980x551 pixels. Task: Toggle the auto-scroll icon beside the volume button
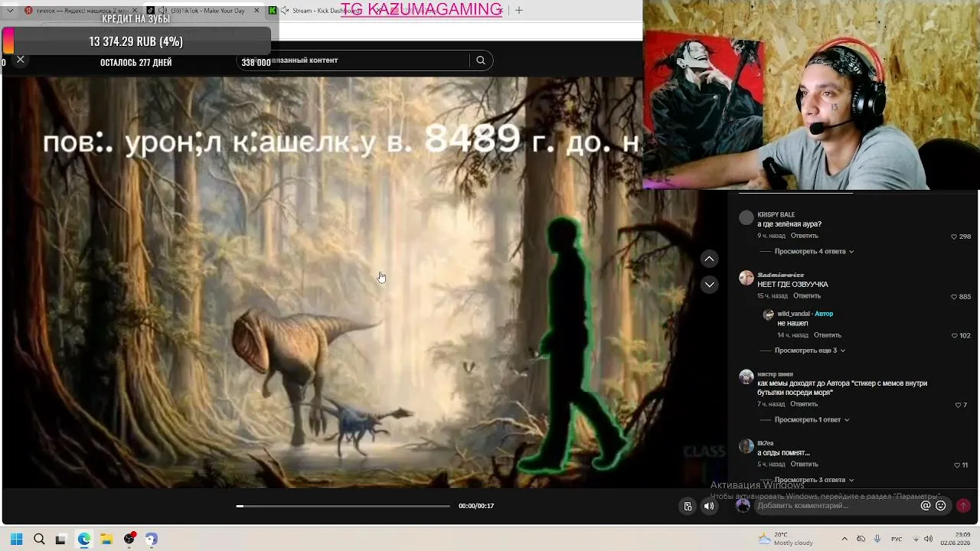[688, 506]
